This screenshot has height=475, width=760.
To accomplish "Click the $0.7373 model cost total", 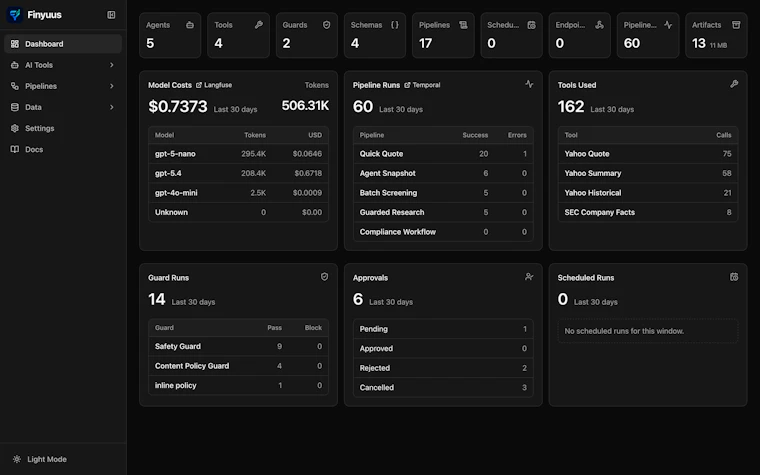I will point(177,106).
